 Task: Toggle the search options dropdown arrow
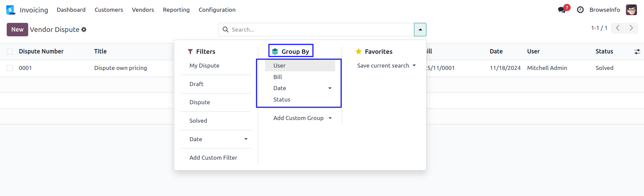pyautogui.click(x=420, y=30)
